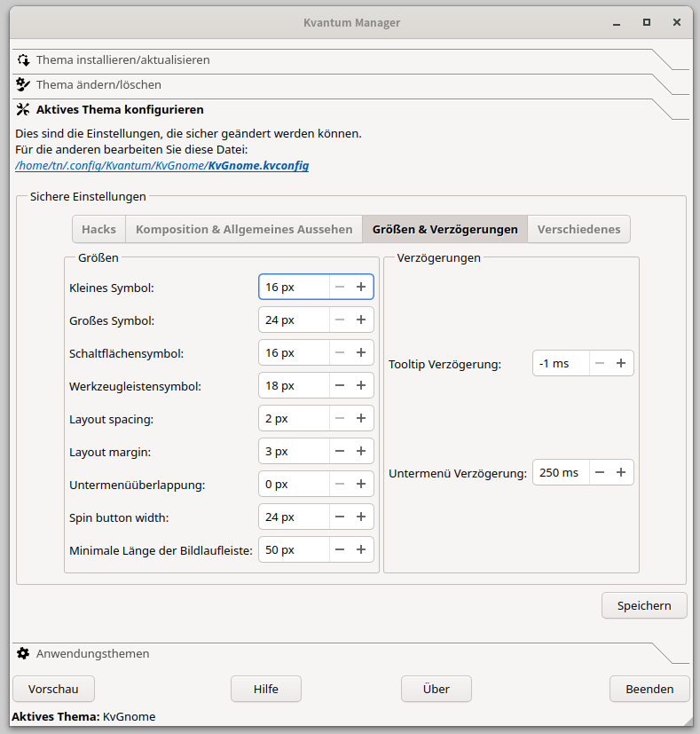Decrease Werkzeugleistensymbol size with minus
Viewport: 700px width, 734px height.
[x=340, y=385]
